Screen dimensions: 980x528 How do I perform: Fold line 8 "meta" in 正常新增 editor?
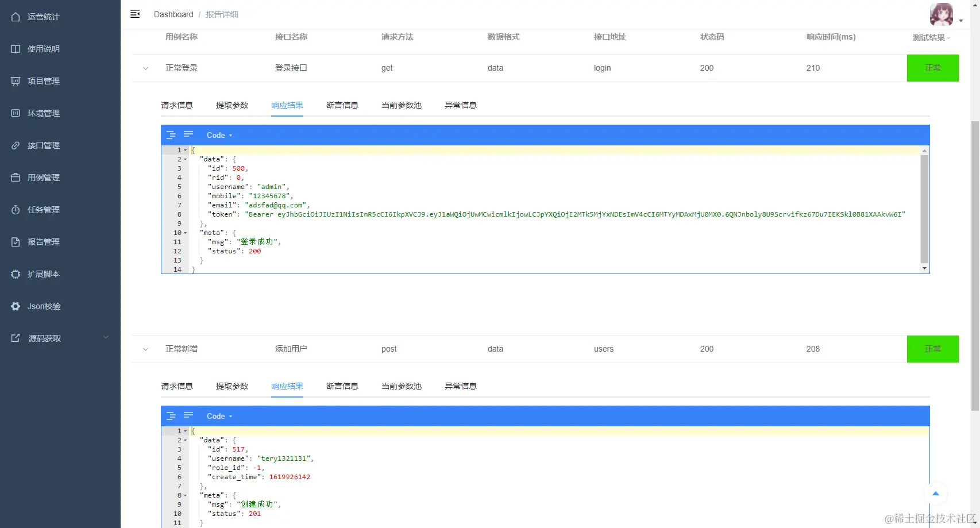(185, 495)
